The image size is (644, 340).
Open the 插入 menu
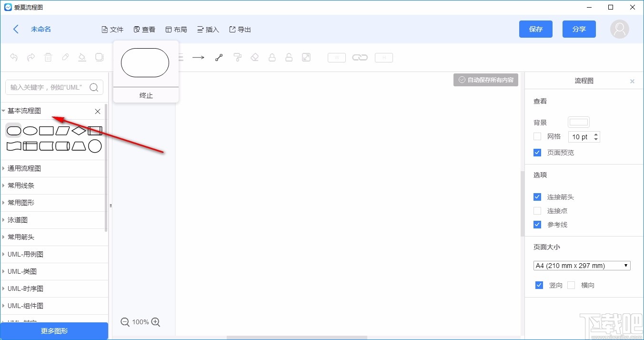208,29
